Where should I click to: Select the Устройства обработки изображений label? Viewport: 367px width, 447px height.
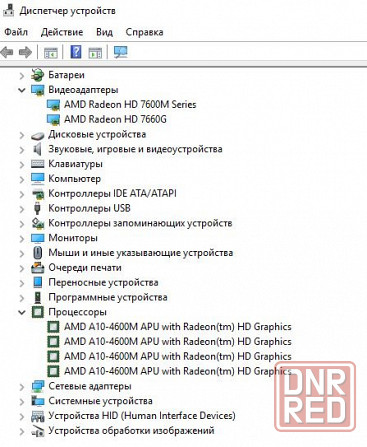pyautogui.click(x=131, y=431)
